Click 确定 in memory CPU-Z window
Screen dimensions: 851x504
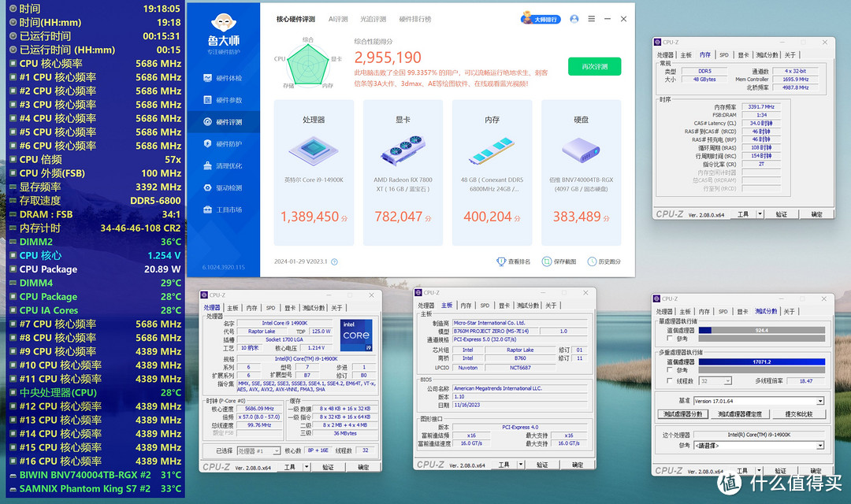pos(817,214)
